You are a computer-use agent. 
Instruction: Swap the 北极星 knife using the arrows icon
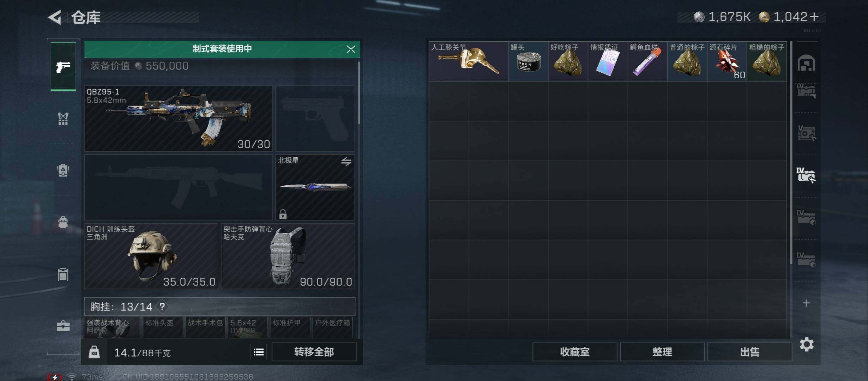(346, 162)
